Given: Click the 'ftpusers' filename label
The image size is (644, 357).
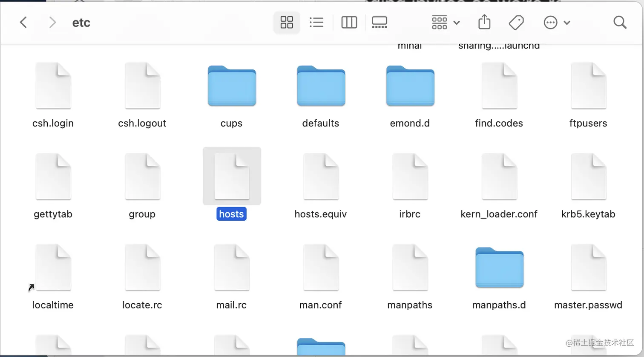Looking at the screenshot, I should tap(588, 123).
